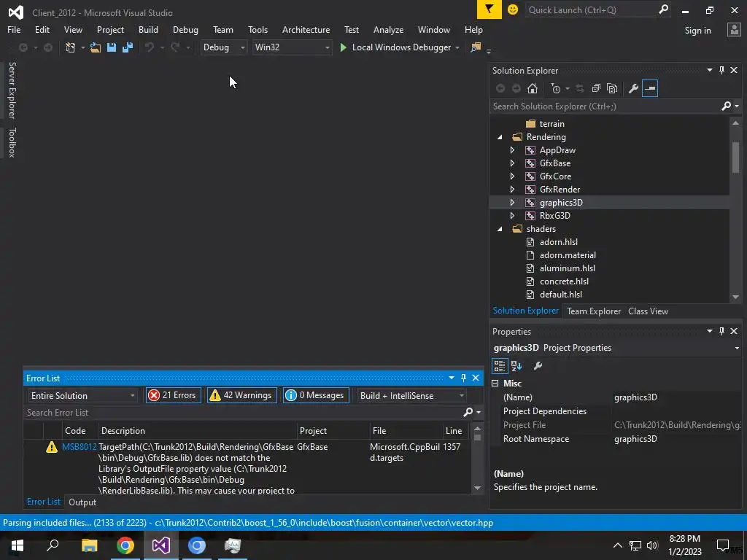Screen dimensions: 747x560
Task: Click the wrench Properties icon in Solution Explorer
Action: point(633,88)
